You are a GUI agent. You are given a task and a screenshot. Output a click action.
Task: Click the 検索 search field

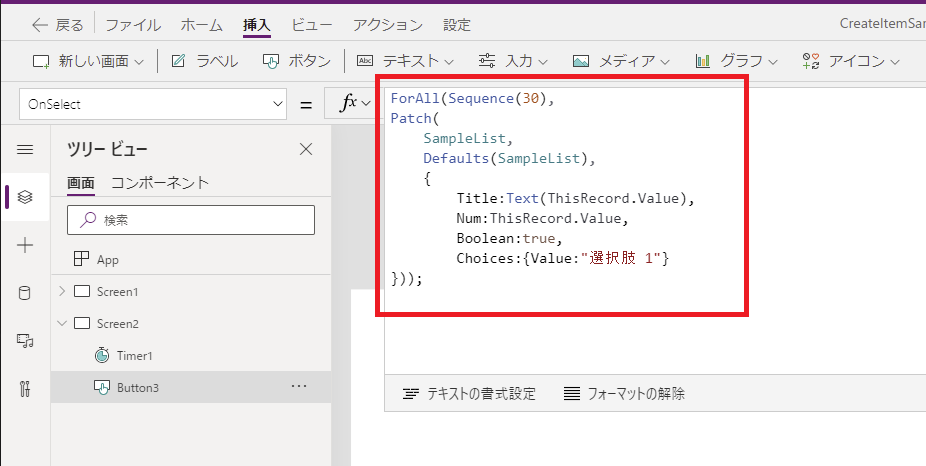click(191, 220)
